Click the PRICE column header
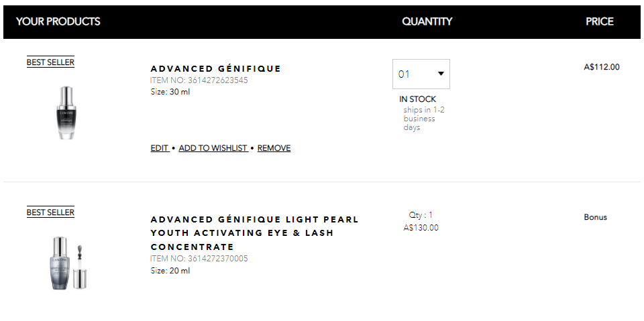644x321 pixels. [x=600, y=21]
